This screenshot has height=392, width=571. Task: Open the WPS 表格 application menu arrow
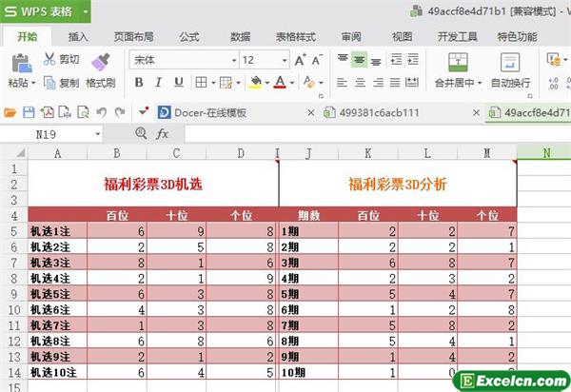(86, 11)
